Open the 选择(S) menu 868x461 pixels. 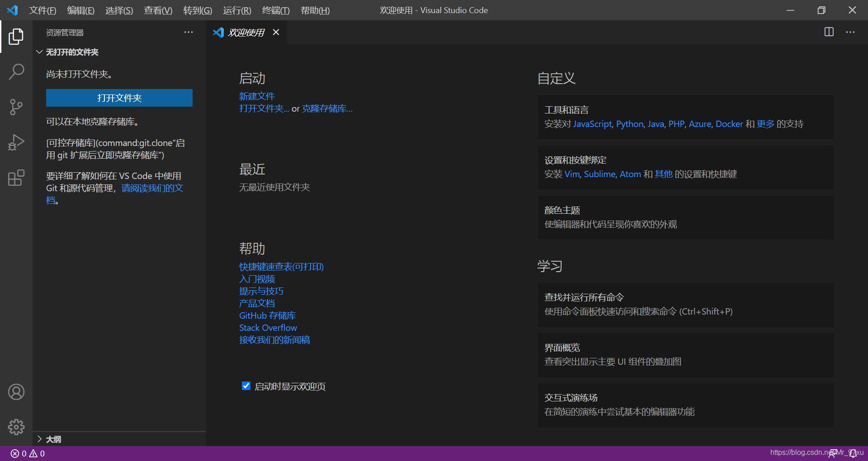coord(119,10)
